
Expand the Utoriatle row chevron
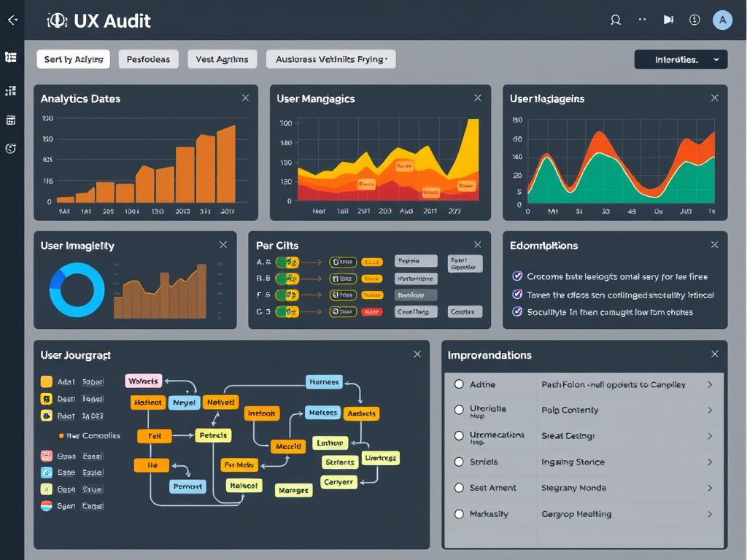[x=710, y=411]
